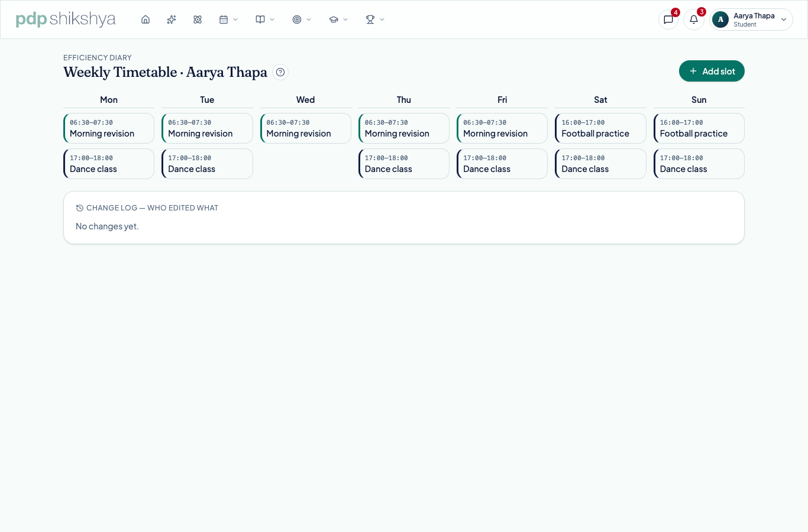Open Monday's Morning revision slot
Viewport: 808px width, 532px height.
109,128
